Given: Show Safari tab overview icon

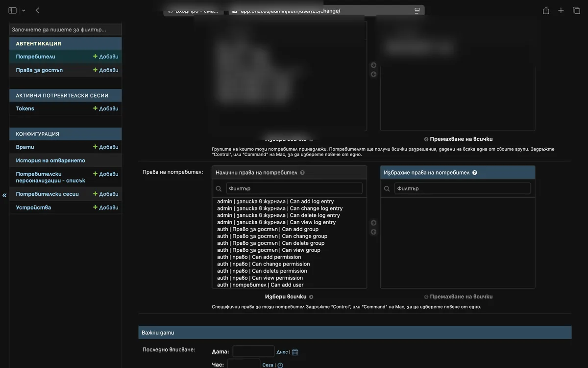Looking at the screenshot, I should tap(576, 10).
